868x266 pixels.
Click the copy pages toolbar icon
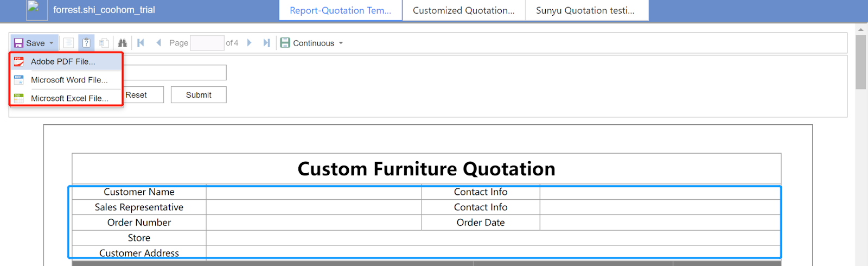pyautogui.click(x=104, y=43)
